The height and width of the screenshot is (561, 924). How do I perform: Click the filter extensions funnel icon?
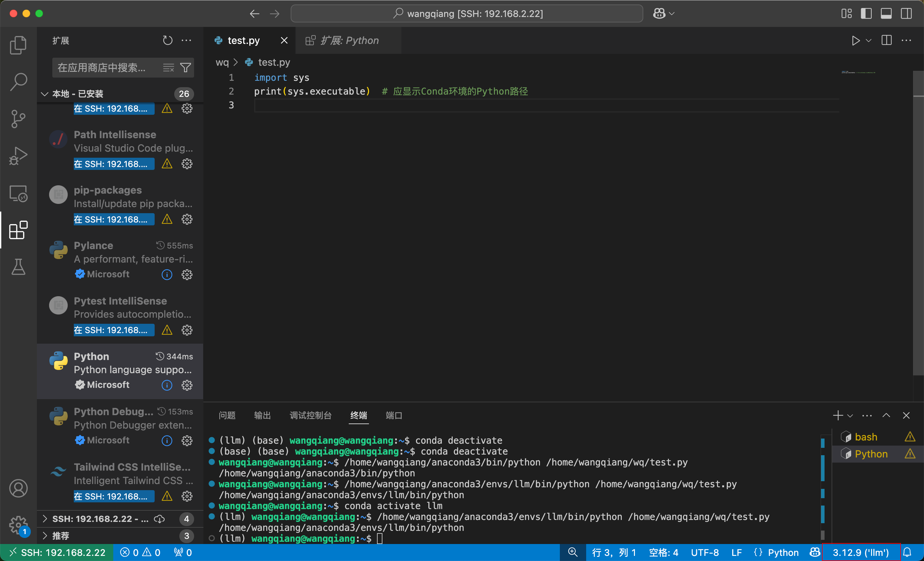(186, 68)
